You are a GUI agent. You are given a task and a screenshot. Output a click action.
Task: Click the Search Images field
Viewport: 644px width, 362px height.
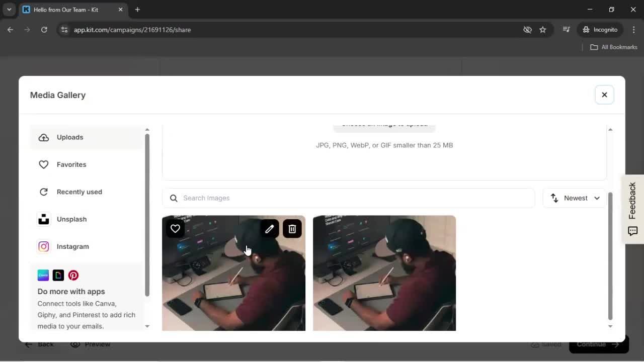348,198
